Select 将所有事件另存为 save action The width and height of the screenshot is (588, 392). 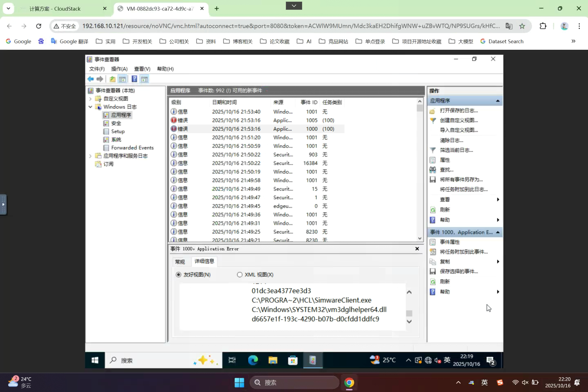pyautogui.click(x=461, y=180)
